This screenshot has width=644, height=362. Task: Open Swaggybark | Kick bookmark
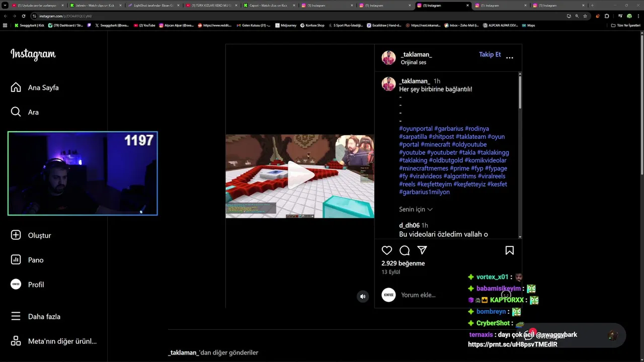[30, 25]
